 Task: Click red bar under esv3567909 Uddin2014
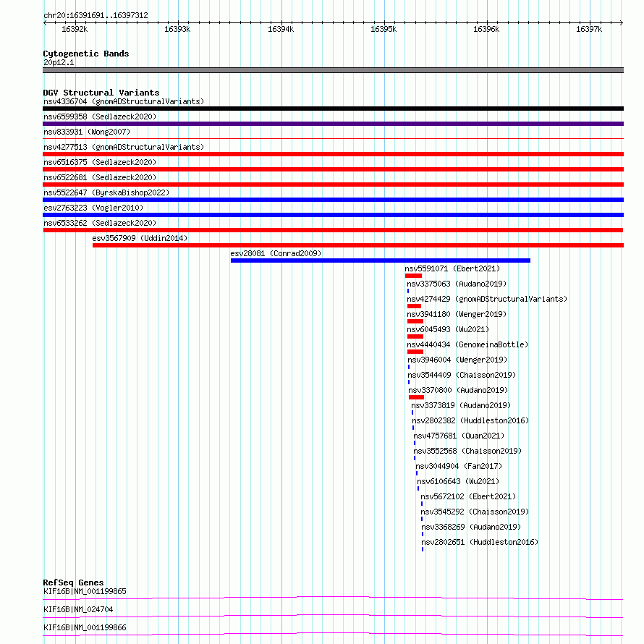click(x=358, y=245)
